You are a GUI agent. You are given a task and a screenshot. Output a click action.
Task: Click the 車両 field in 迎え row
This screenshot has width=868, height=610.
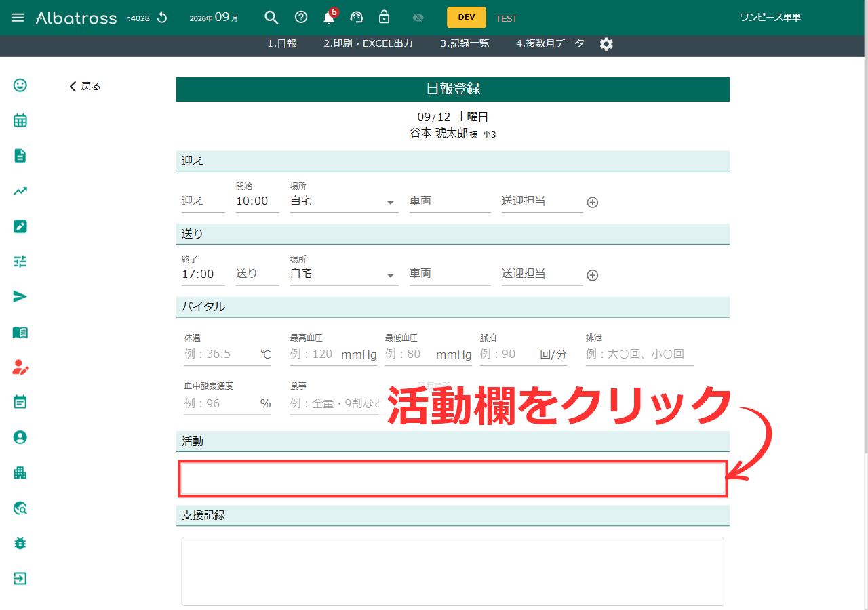[450, 201]
